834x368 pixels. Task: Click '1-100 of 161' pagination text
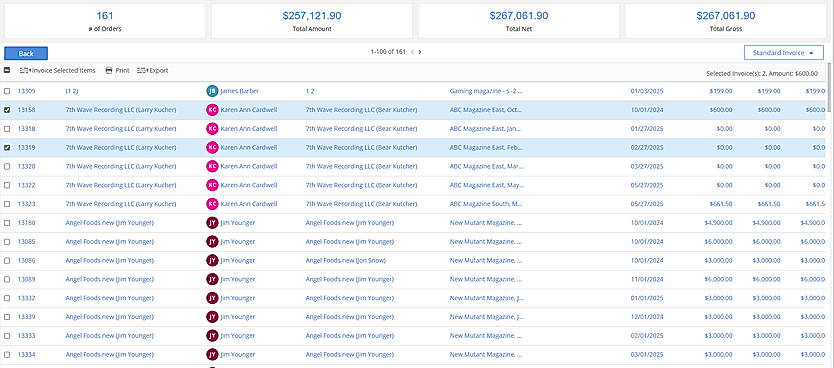(388, 52)
